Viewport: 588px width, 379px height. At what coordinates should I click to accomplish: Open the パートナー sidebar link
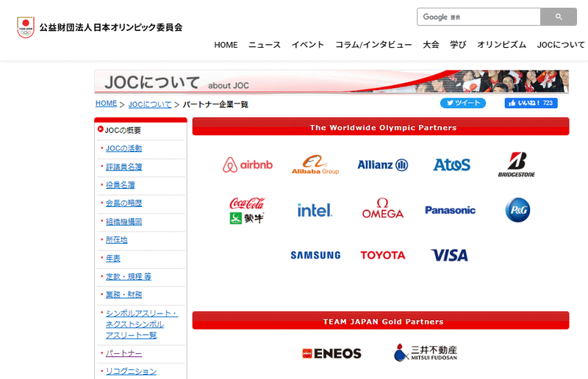(x=123, y=353)
